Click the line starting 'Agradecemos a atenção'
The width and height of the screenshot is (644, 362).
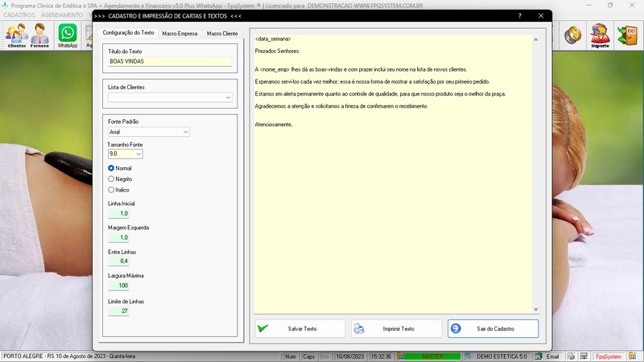341,106
